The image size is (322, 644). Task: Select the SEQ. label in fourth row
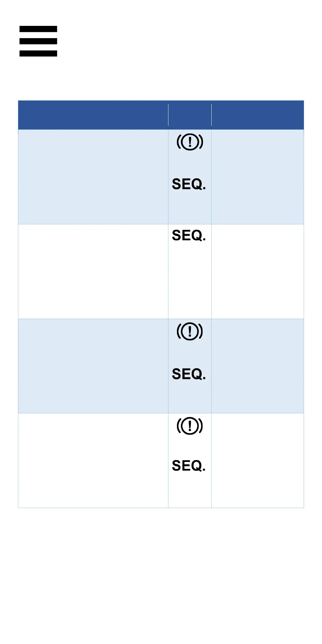189,466
